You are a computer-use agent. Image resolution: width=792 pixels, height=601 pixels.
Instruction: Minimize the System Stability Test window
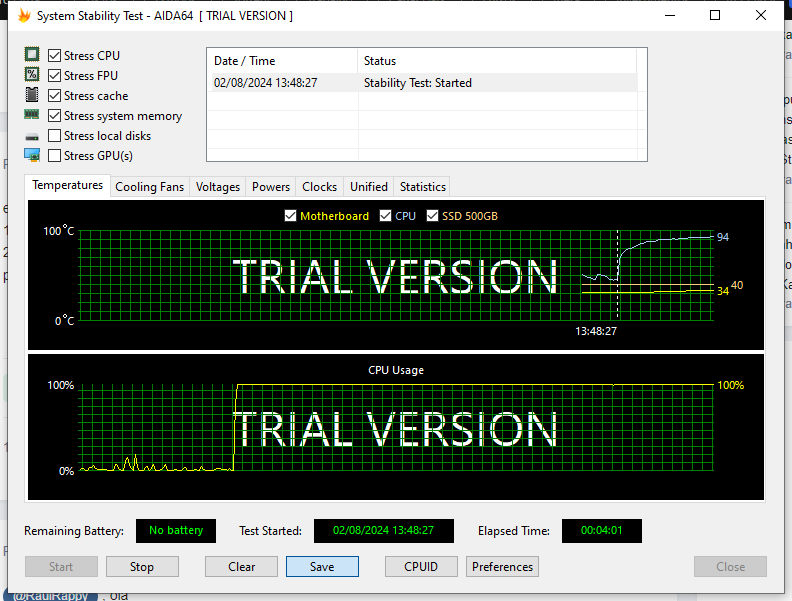(670, 16)
